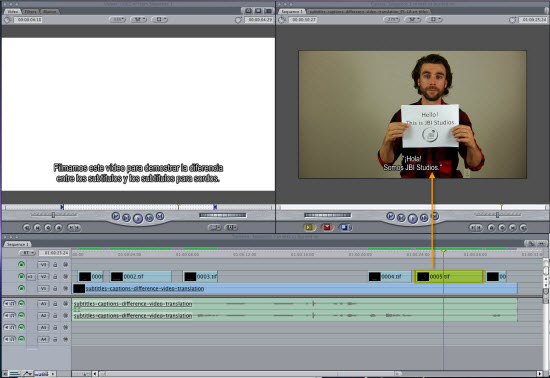
Task: Toggle Auto Select on track V2
Action: (65, 277)
